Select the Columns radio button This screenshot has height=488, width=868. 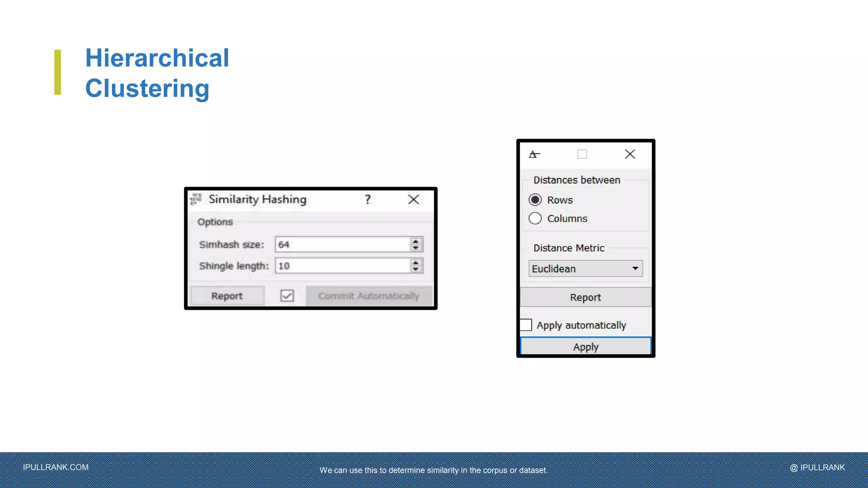(535, 218)
